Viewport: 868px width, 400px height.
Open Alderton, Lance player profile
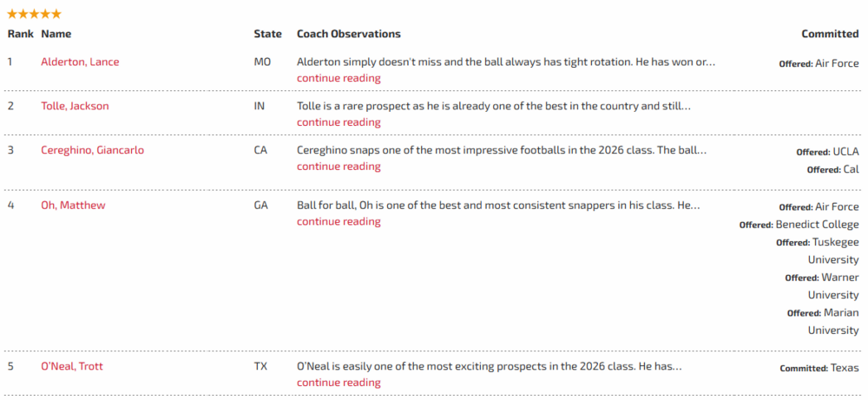(80, 62)
